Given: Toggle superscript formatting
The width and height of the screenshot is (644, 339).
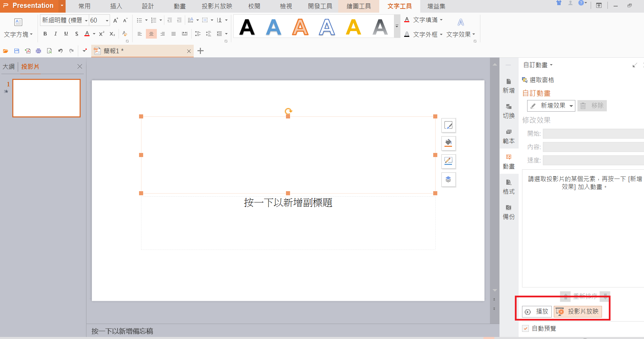Looking at the screenshot, I should coord(101,34).
